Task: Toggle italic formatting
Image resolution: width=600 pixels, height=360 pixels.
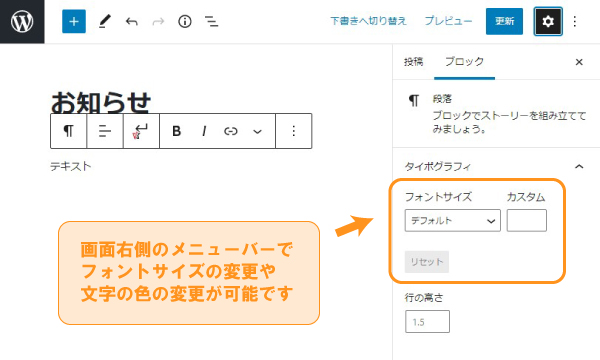Action: tap(204, 131)
